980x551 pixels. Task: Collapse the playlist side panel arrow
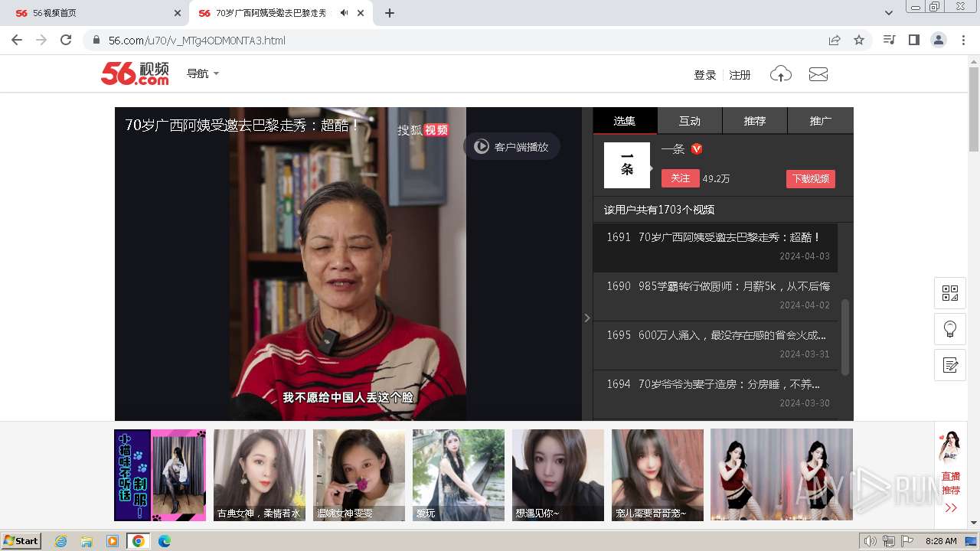point(587,318)
